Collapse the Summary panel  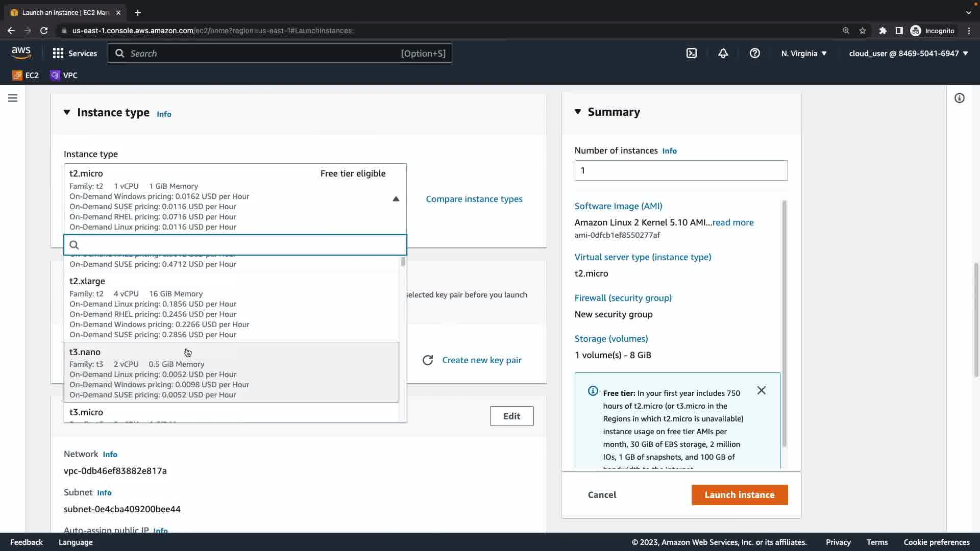tap(578, 112)
